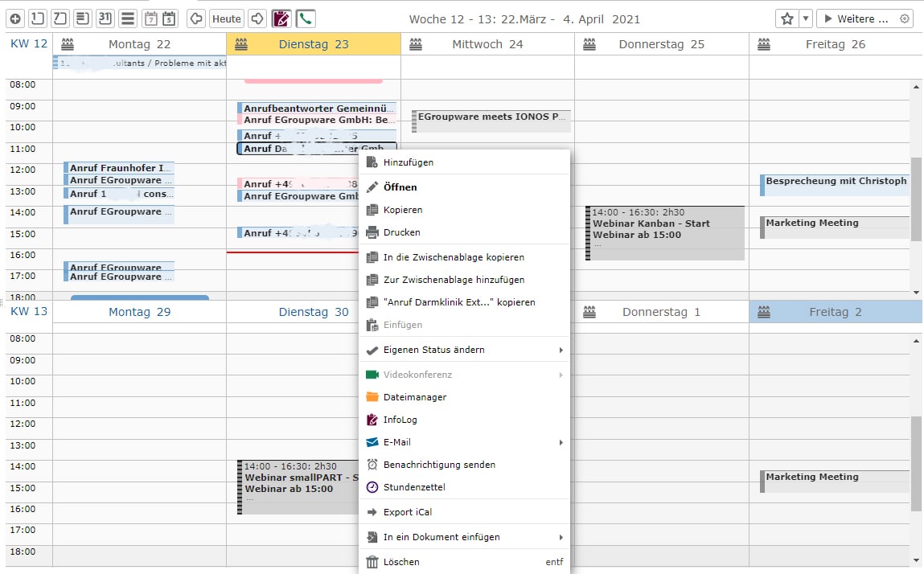Expand Eigenen Status ändern submenu
The height and width of the screenshot is (574, 924).
(561, 351)
